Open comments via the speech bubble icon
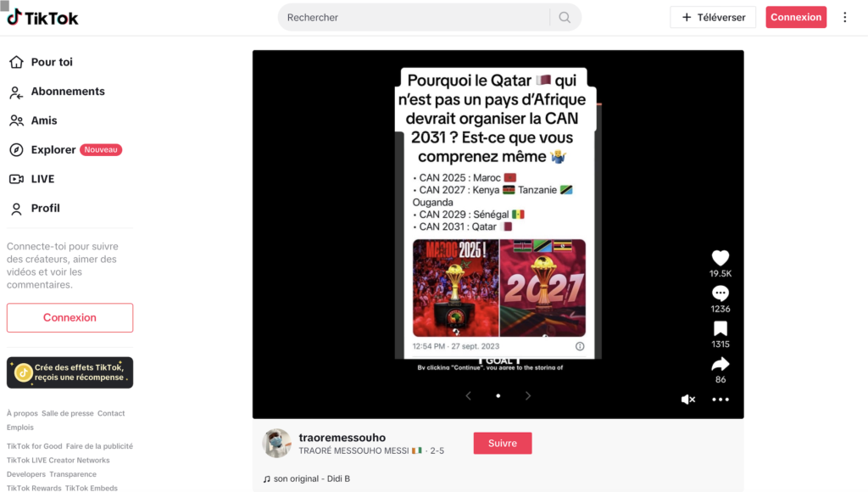 [721, 294]
